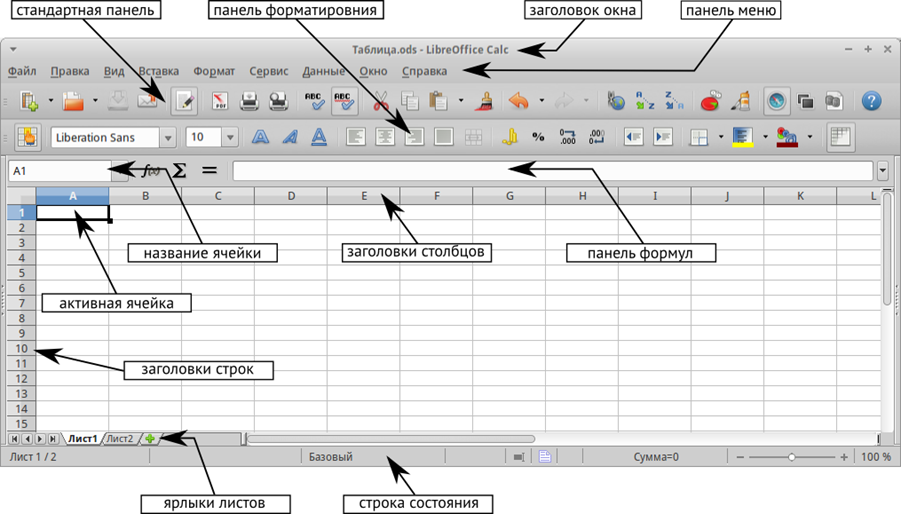The height and width of the screenshot is (514, 901).
Task: Toggle grid lines display button
Action: 840,137
